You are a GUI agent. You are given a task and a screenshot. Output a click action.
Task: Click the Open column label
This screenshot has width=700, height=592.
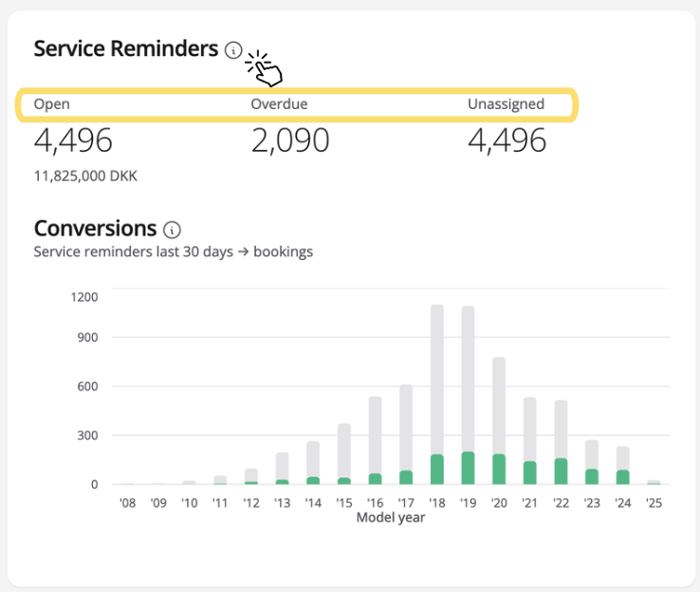coord(52,104)
